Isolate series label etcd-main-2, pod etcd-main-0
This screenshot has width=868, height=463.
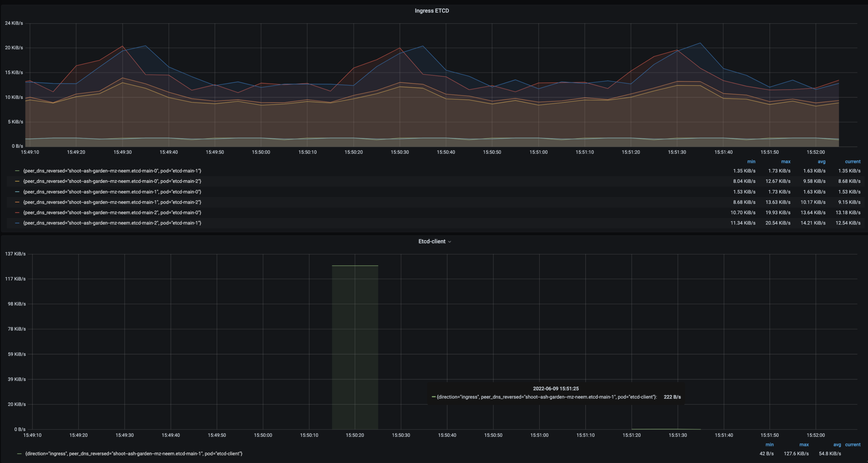112,213
